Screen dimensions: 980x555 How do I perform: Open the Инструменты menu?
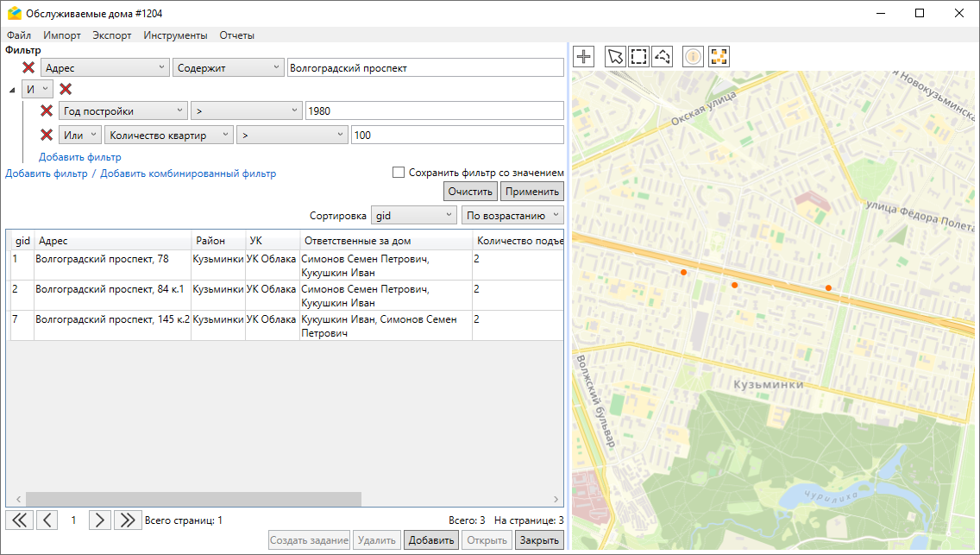tap(175, 35)
